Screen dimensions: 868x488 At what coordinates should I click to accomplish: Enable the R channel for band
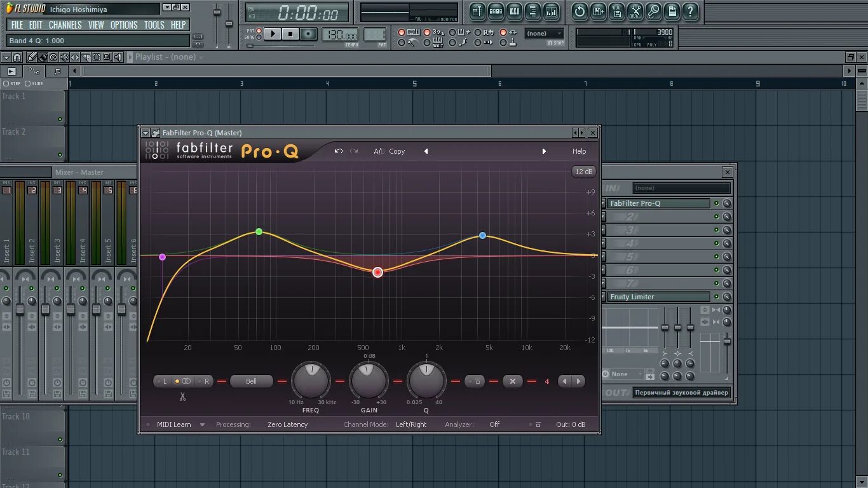[205, 381]
